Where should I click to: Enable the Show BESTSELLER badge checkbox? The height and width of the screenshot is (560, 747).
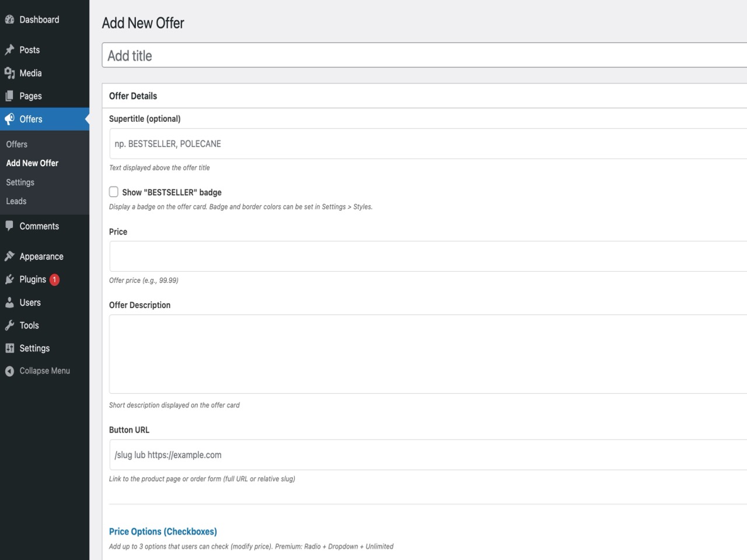tap(113, 191)
